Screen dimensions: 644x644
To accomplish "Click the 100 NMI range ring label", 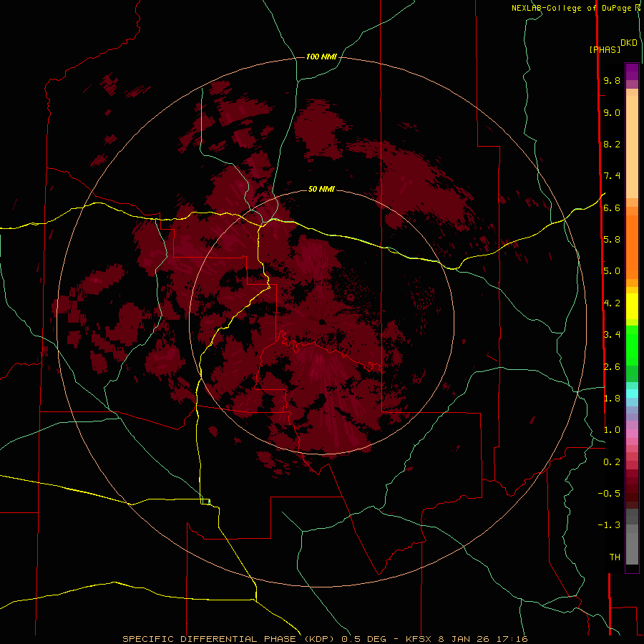I will (x=321, y=57).
